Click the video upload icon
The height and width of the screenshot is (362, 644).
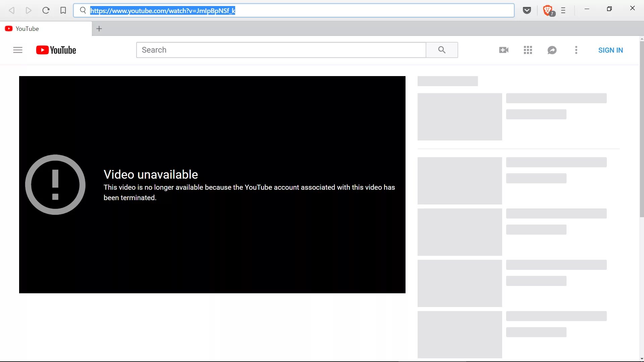coord(504,50)
